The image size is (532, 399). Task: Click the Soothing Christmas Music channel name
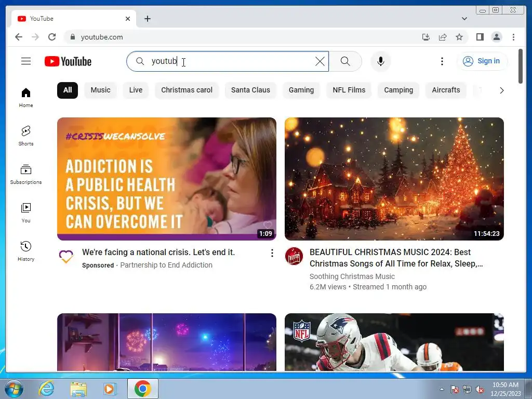tap(352, 276)
